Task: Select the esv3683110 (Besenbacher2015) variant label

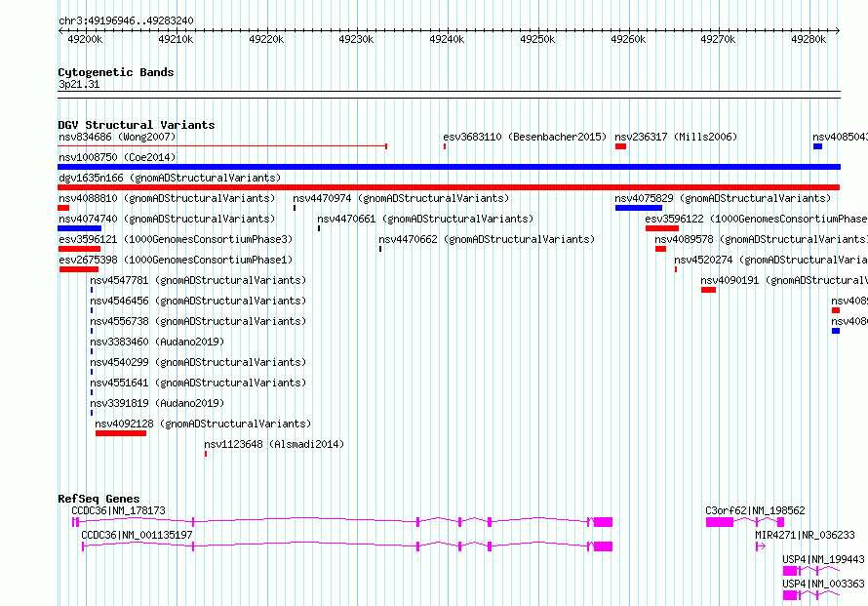Action: (x=525, y=137)
